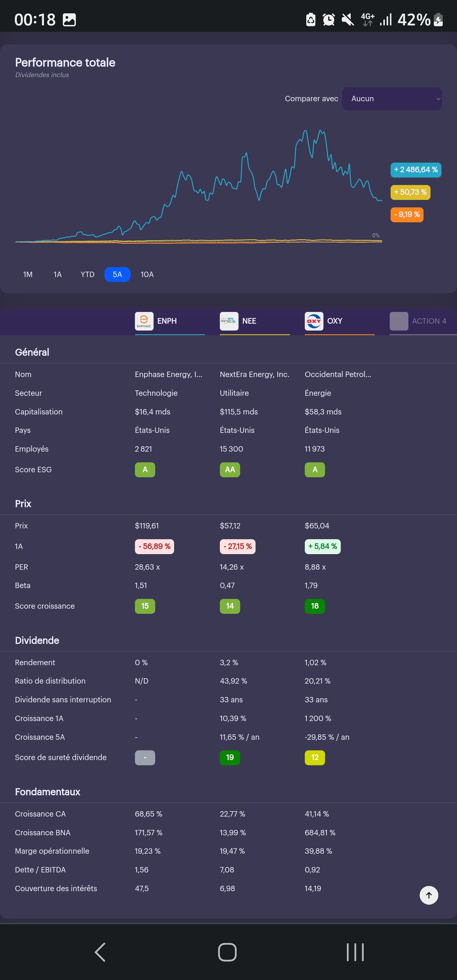457x980 pixels.
Task: Open the 'Comparer avec' Aucun dropdown
Action: (392, 99)
